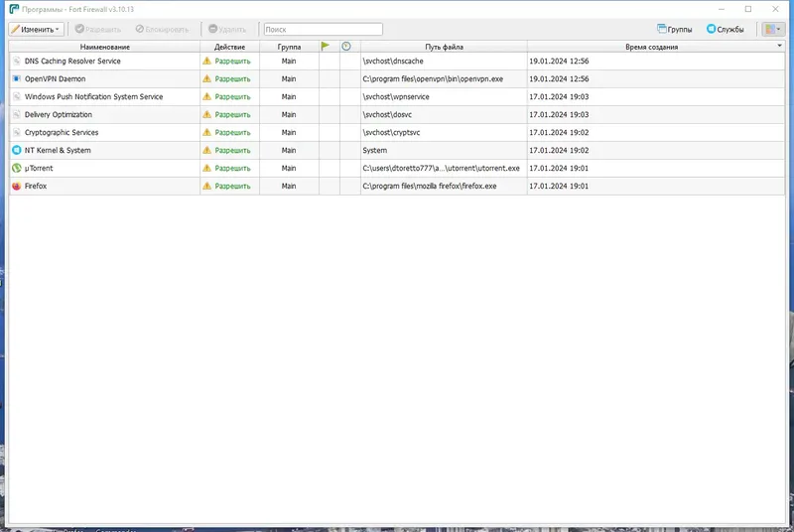This screenshot has height=532, width=794.
Task: Click the utorrent.exe file path cell
Action: (444, 168)
